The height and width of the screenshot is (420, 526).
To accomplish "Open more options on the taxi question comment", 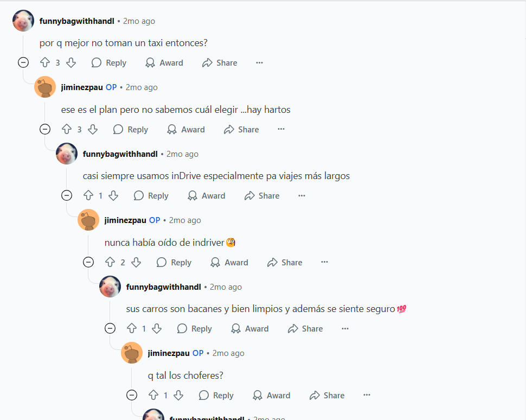I will [x=259, y=63].
